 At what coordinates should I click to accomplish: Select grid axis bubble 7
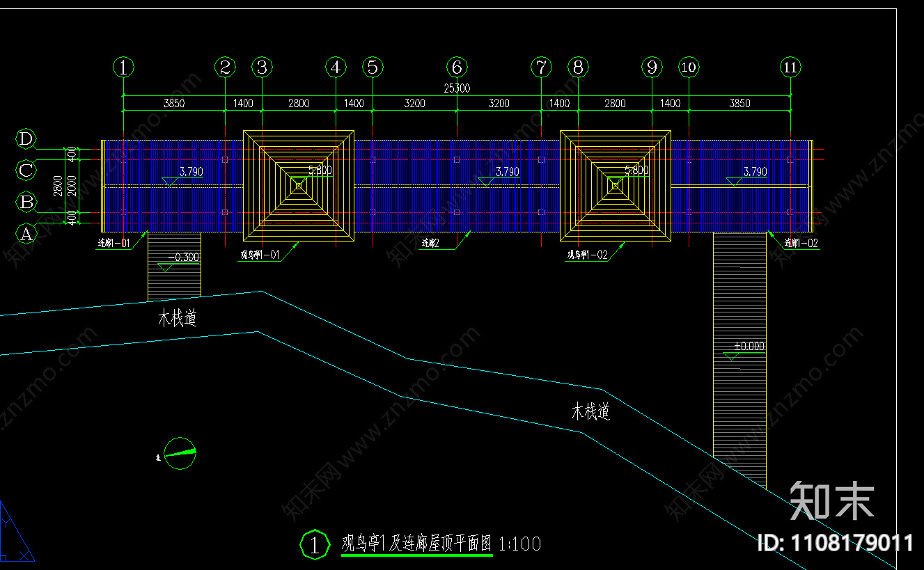pyautogui.click(x=541, y=68)
